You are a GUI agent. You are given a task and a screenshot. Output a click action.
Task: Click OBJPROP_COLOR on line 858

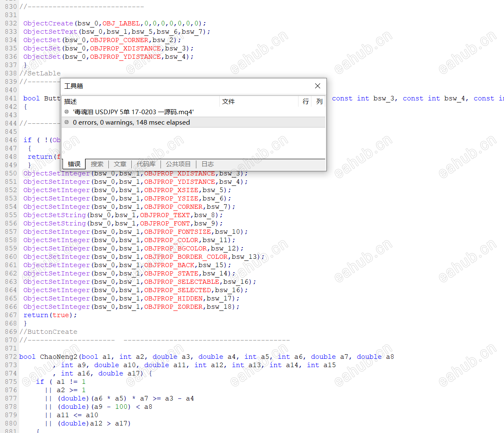click(171, 240)
